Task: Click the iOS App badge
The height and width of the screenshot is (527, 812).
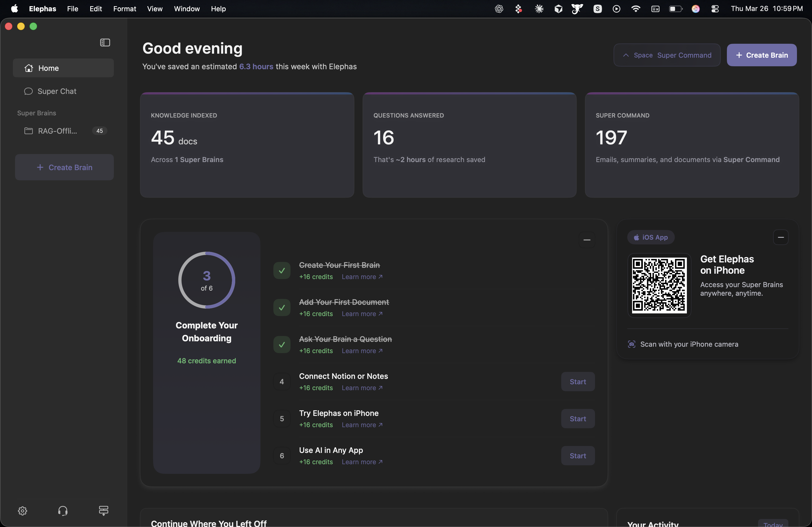Action: click(650, 237)
